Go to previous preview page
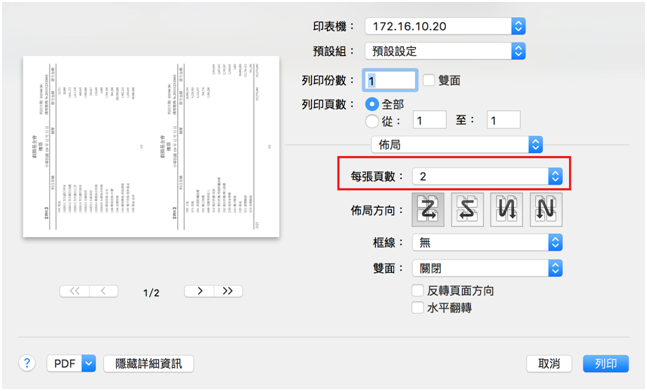 pos(104,291)
